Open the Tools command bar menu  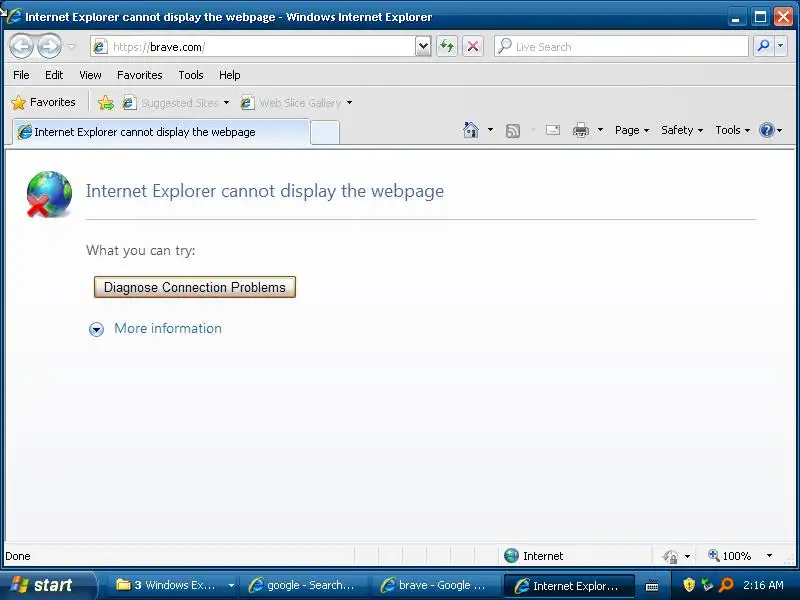pyautogui.click(x=732, y=130)
